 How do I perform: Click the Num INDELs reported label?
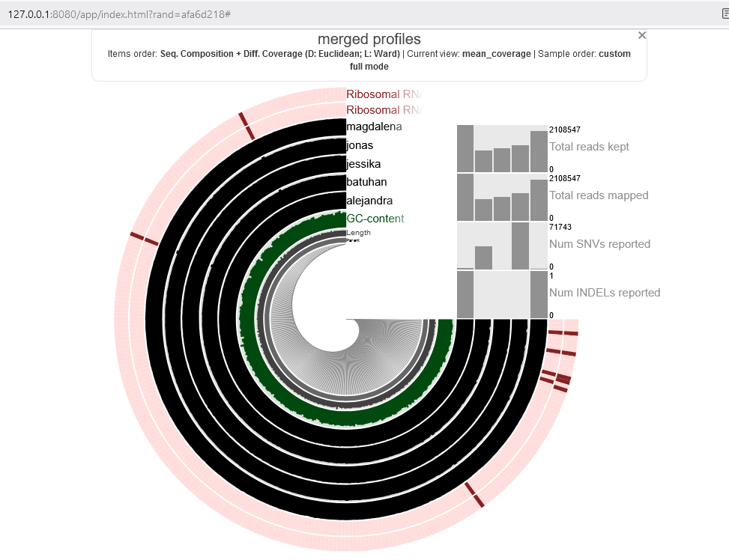click(x=605, y=293)
